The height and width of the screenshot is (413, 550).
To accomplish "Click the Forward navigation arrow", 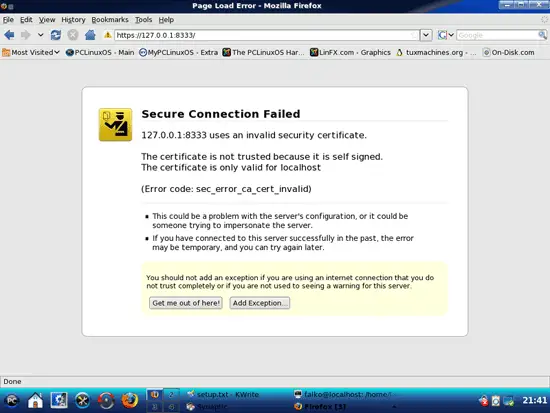I will [26, 35].
